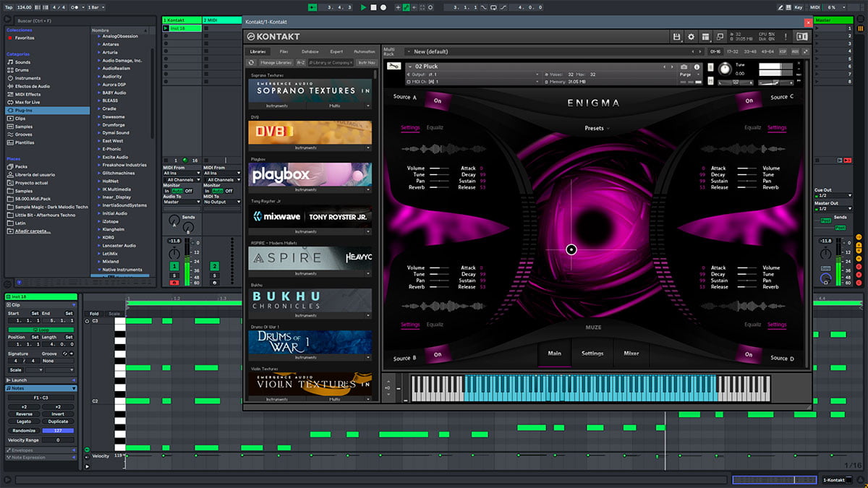Open the ENIGMA Mixer tab
The image size is (868, 488).
tap(631, 354)
